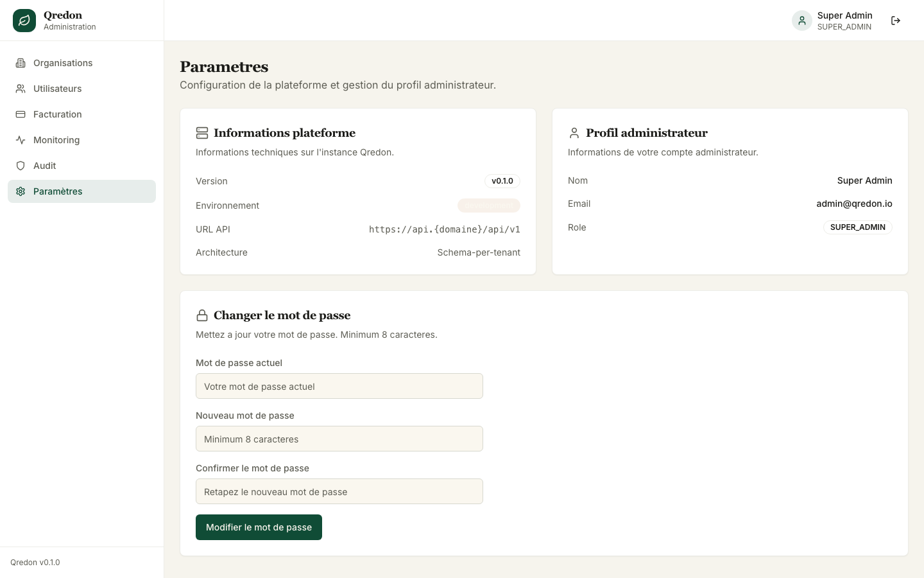The height and width of the screenshot is (578, 924).
Task: Click the Facturation credit card icon
Action: (21, 114)
